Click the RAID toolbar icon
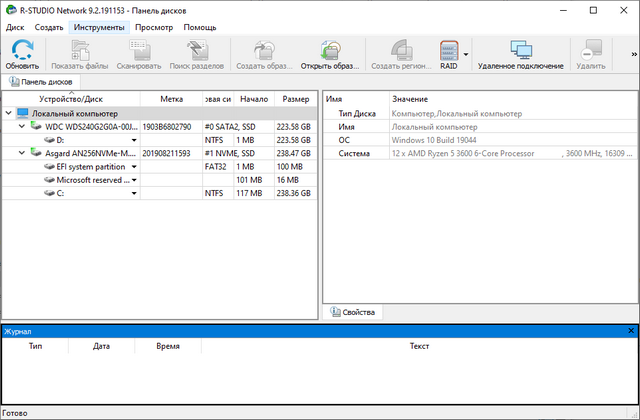Image resolution: width=640 pixels, height=420 pixels. pos(448,49)
